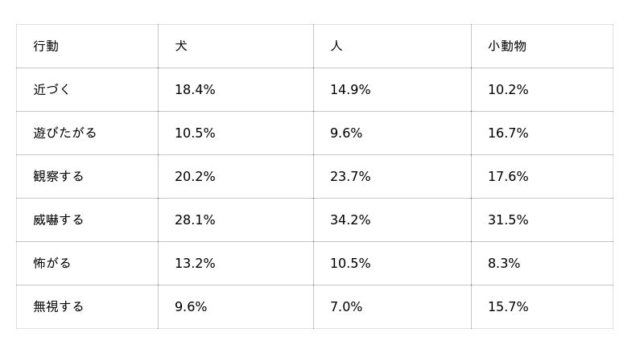The width and height of the screenshot is (644, 353).
Task: Click the 犬 column header
Action: (181, 47)
